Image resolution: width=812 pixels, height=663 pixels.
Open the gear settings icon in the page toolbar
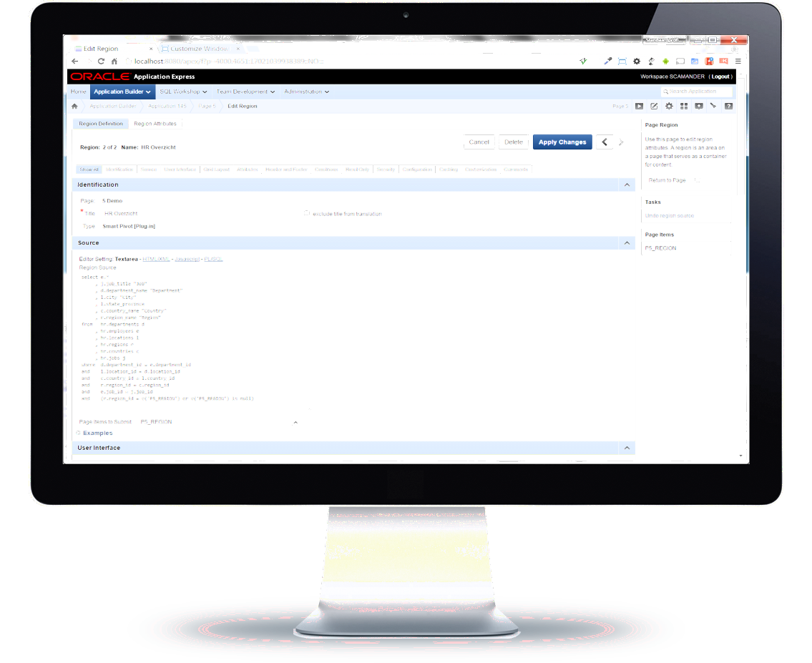tap(669, 106)
